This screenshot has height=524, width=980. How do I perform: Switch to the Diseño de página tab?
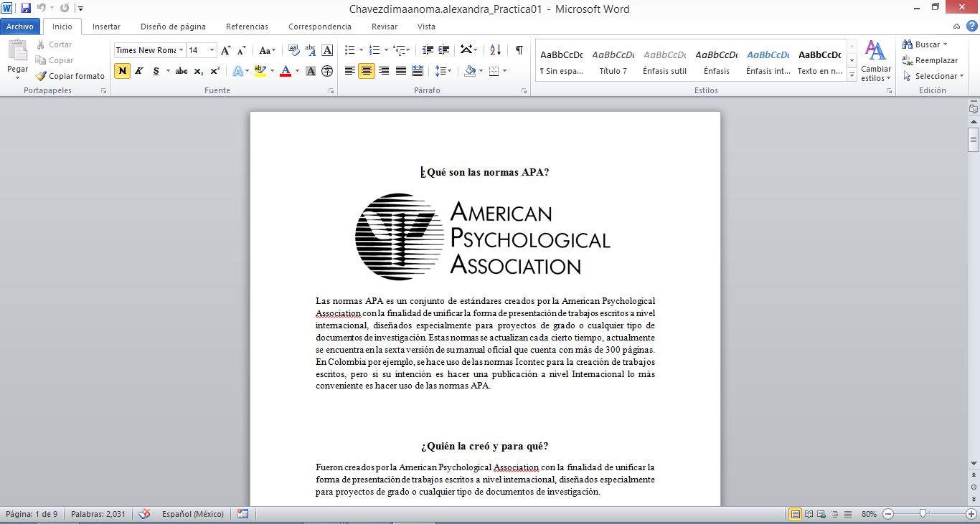(x=173, y=27)
